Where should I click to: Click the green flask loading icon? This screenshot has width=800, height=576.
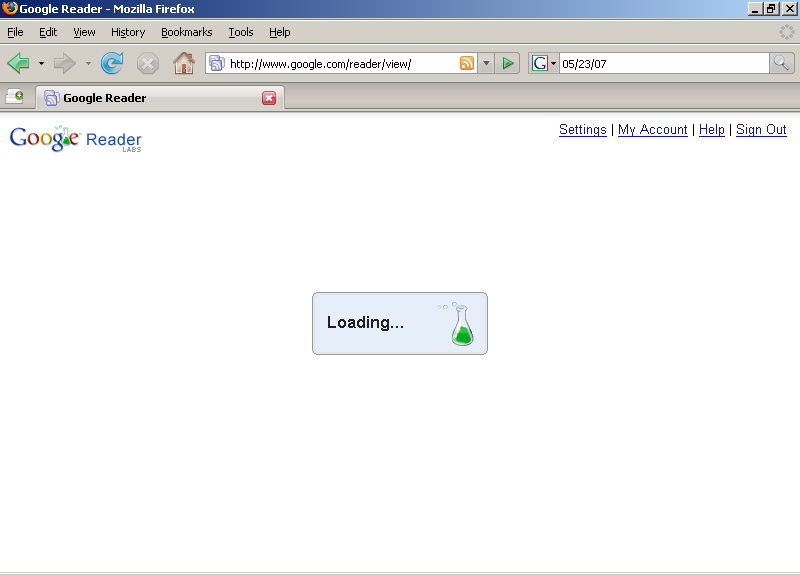coord(461,325)
